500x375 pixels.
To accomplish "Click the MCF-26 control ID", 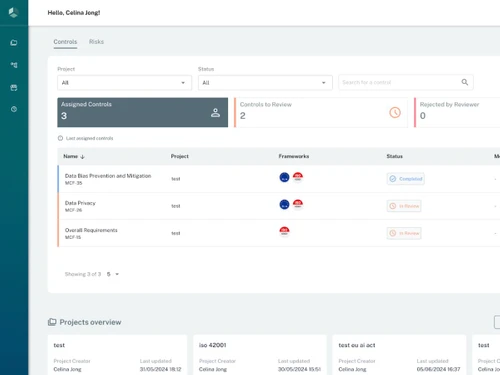I will (73, 210).
